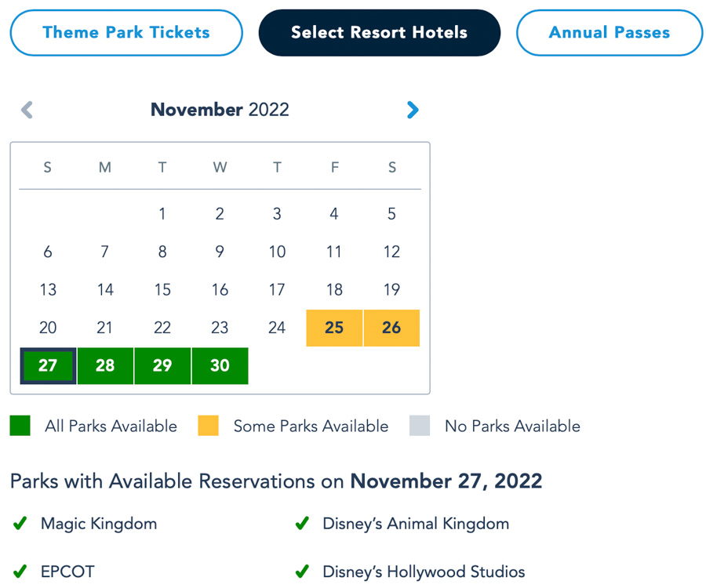Click the yellow November 25 date
This screenshot has width=706, height=588.
334,328
